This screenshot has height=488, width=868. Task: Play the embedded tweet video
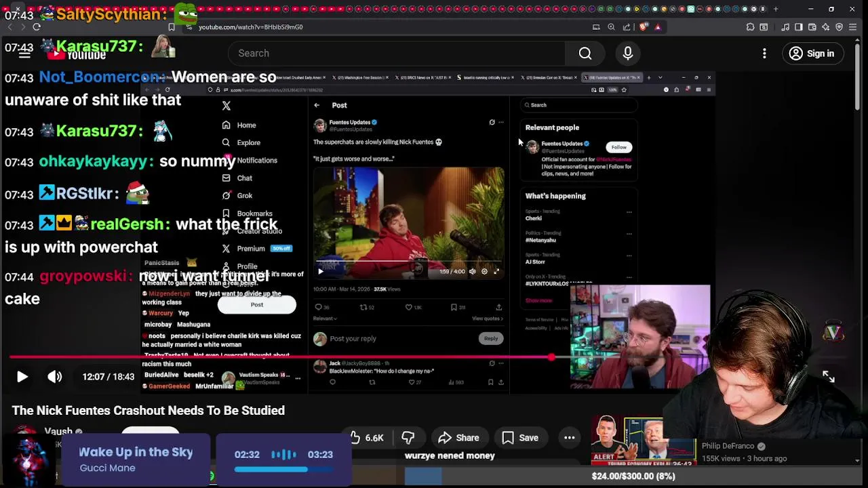pyautogui.click(x=321, y=272)
